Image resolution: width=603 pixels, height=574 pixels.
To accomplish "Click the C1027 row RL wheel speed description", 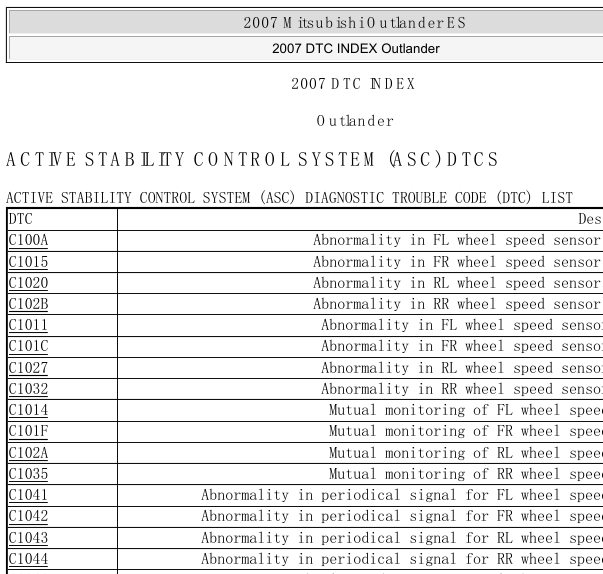I will pos(462,368).
